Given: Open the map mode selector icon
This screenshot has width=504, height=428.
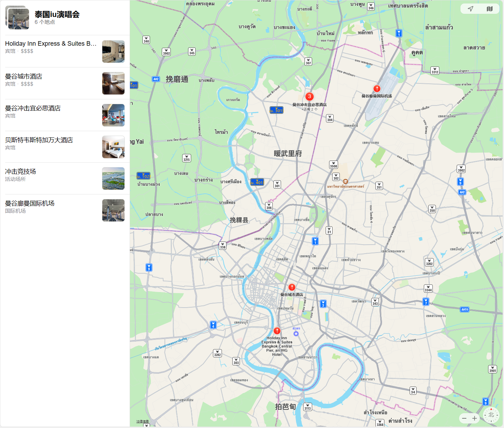Looking at the screenshot, I should pyautogui.click(x=489, y=9).
